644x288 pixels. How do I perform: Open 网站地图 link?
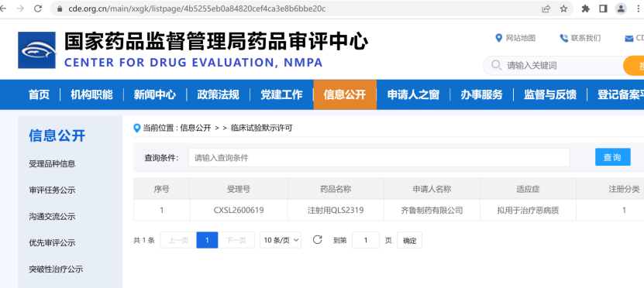coord(520,38)
